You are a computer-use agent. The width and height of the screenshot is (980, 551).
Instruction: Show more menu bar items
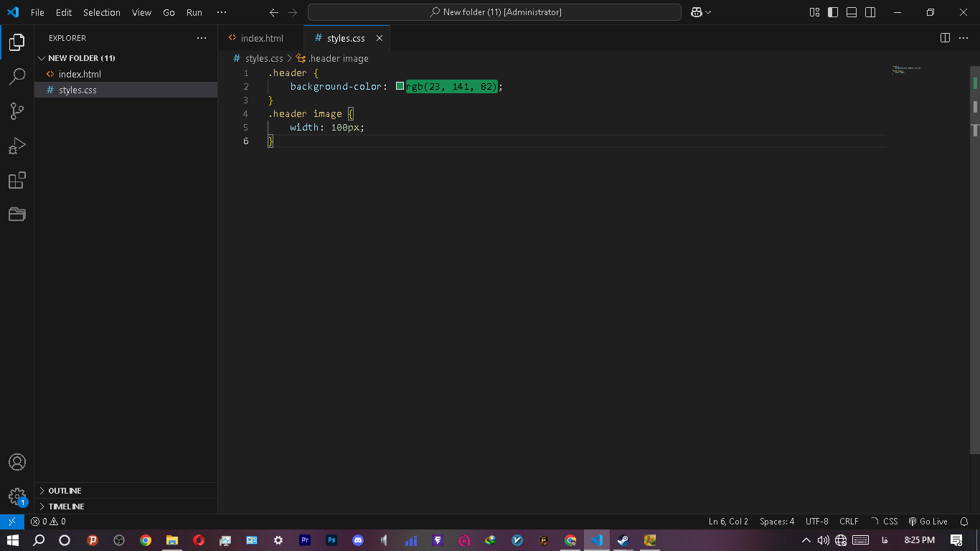click(x=222, y=12)
